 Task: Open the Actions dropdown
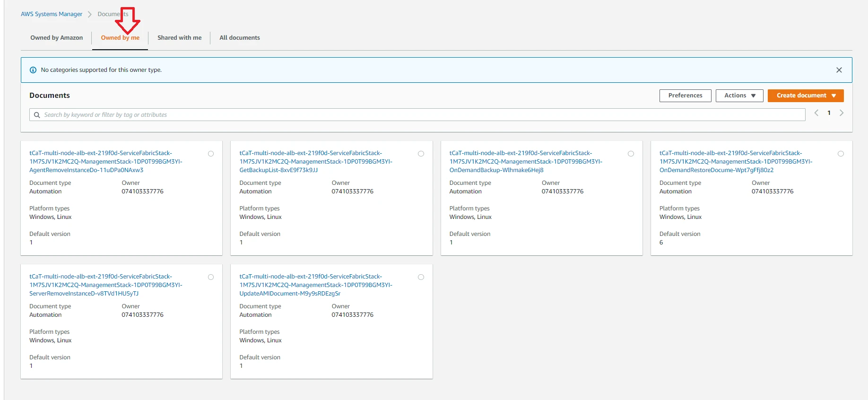pyautogui.click(x=739, y=96)
